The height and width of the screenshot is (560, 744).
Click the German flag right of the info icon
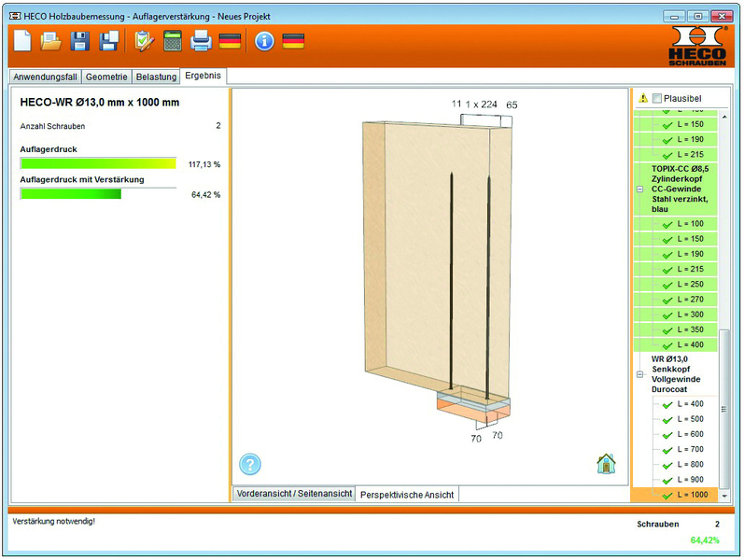pos(293,41)
